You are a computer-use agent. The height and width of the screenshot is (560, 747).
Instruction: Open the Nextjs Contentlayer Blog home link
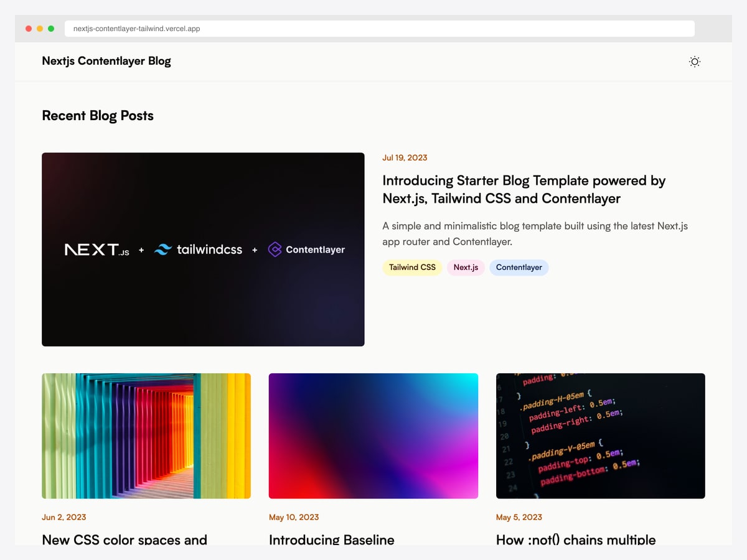click(106, 61)
